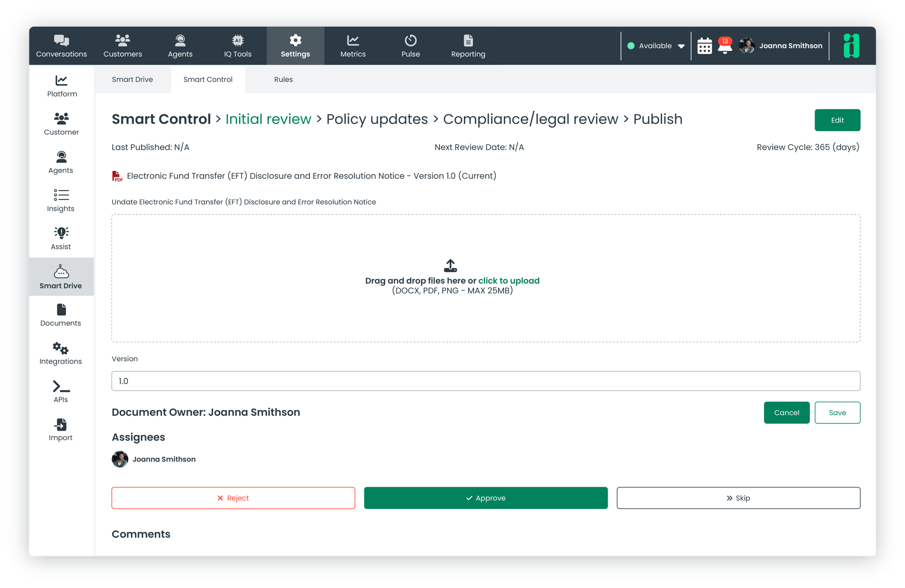Go to Customers in the top bar

pyautogui.click(x=123, y=46)
